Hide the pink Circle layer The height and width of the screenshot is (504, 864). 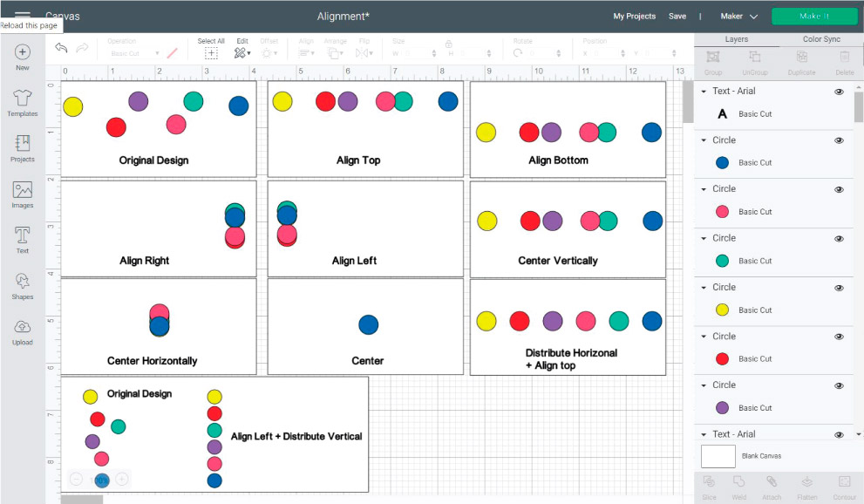point(839,189)
